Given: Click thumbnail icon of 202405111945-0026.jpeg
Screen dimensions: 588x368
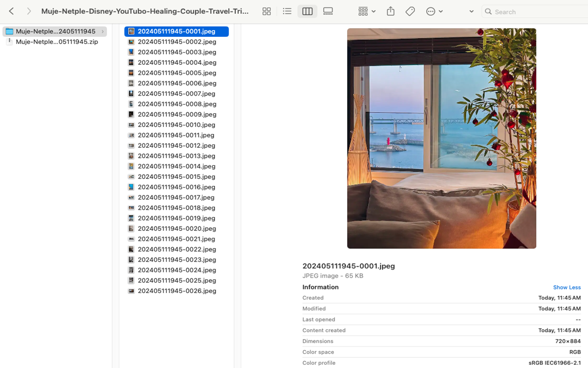Looking at the screenshot, I should pos(131,291).
